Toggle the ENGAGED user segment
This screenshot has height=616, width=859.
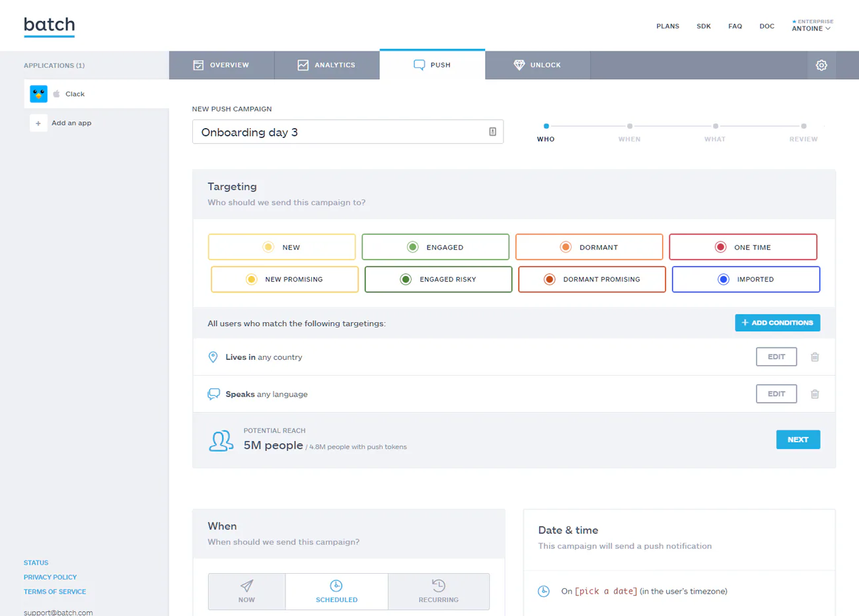tap(435, 247)
